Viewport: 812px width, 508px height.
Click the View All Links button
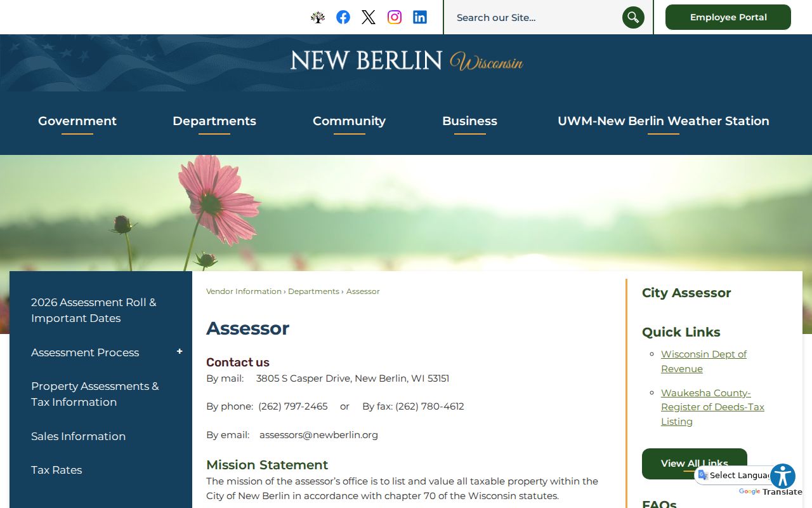point(695,464)
